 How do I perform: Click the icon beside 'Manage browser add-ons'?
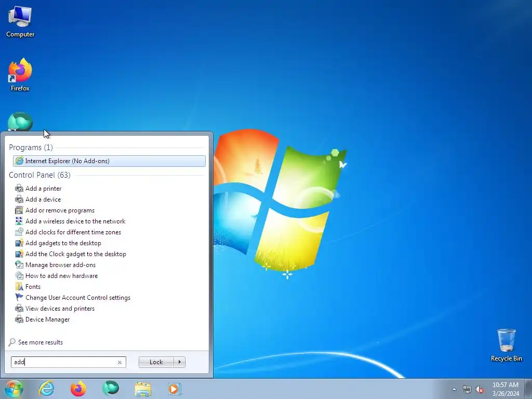19,264
